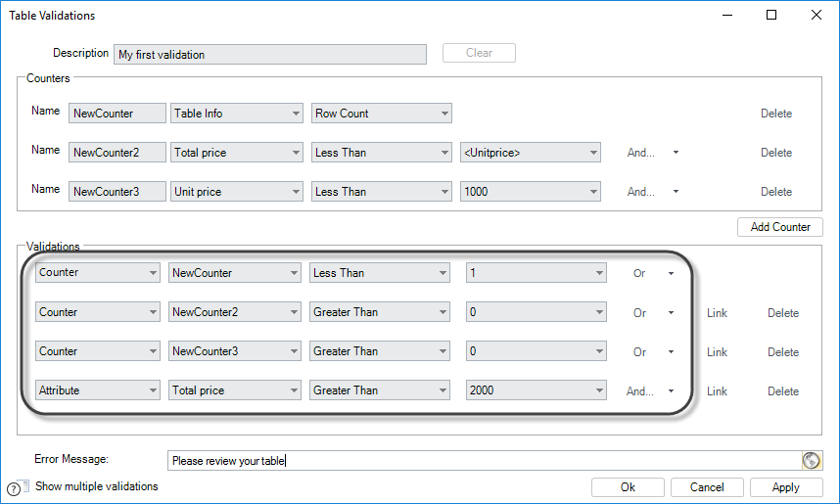Open Greater Than dropdown in NewCounter2 validation
Viewport: 840px width, 504px height.
380,312
